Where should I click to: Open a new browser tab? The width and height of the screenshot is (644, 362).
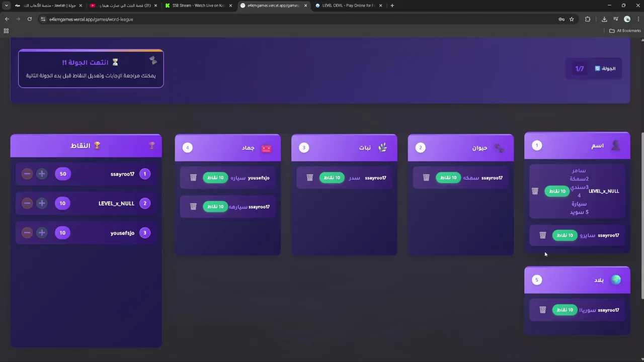click(392, 6)
